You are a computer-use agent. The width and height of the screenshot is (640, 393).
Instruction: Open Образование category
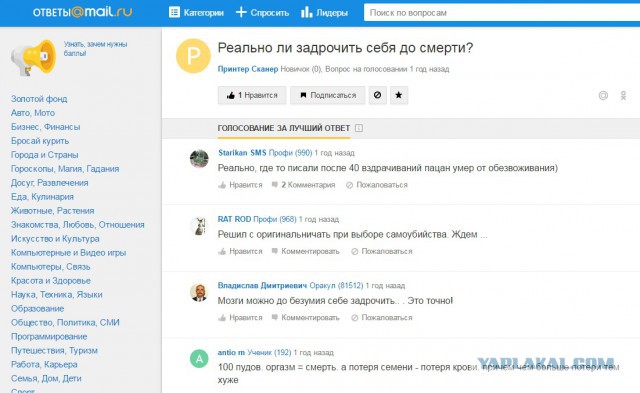[38, 309]
